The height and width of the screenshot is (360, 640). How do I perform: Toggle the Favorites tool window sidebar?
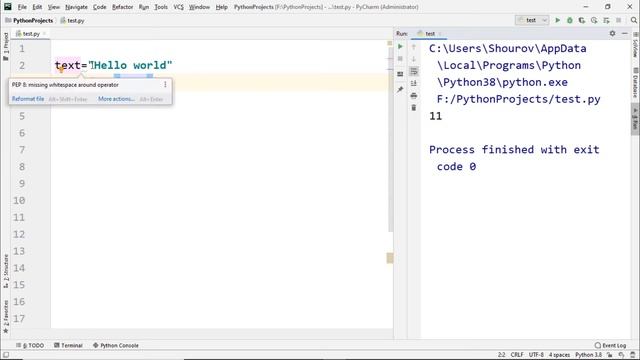tap(6, 316)
